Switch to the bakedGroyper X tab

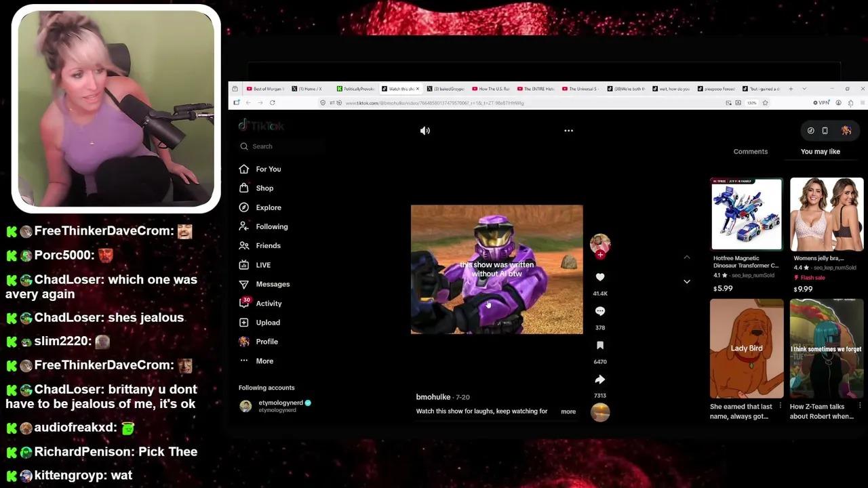coord(446,89)
